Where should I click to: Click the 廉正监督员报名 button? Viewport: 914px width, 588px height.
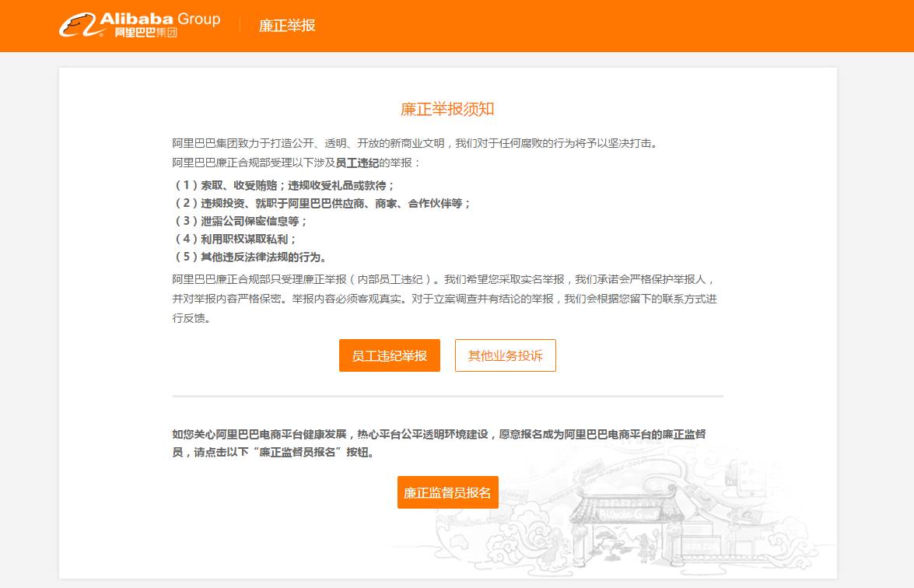point(448,492)
